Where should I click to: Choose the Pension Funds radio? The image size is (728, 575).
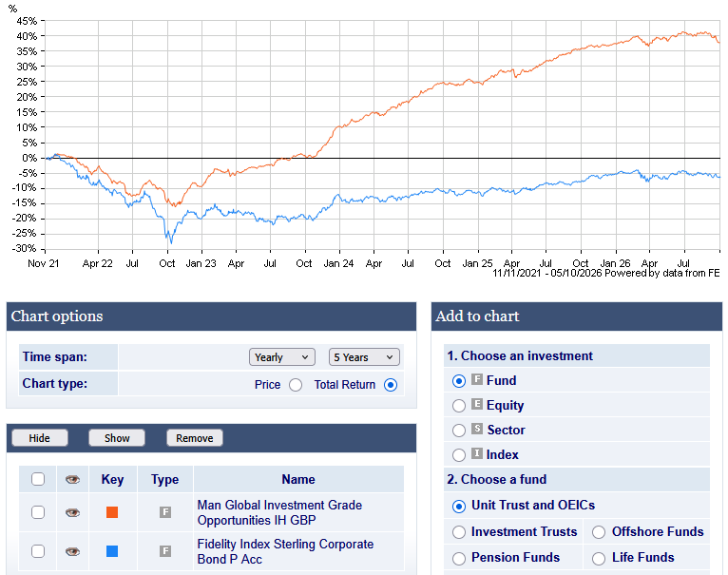click(x=459, y=558)
